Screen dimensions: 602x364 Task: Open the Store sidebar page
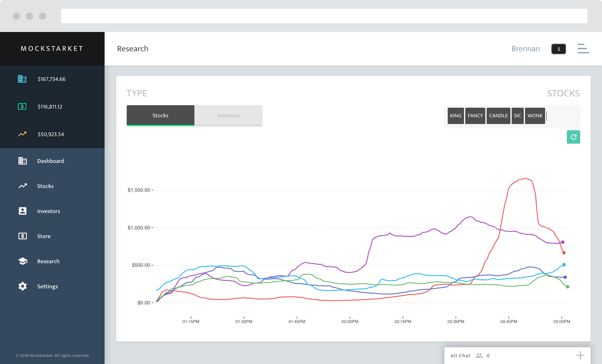(x=44, y=236)
